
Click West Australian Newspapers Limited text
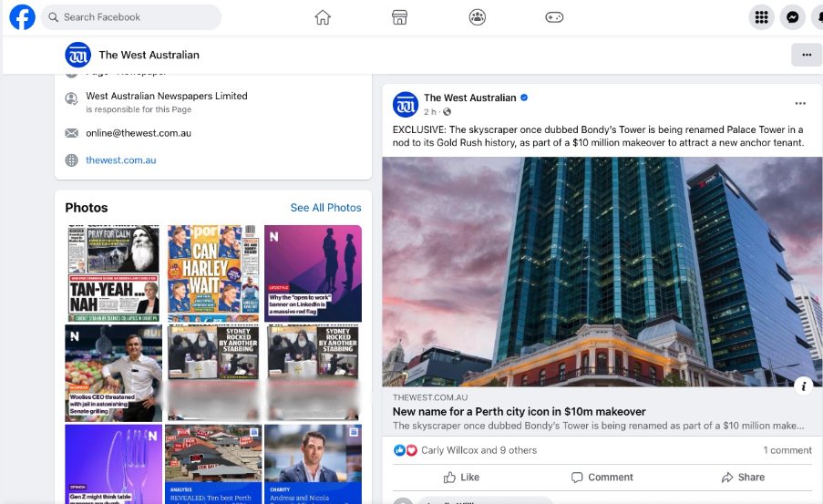pos(167,96)
